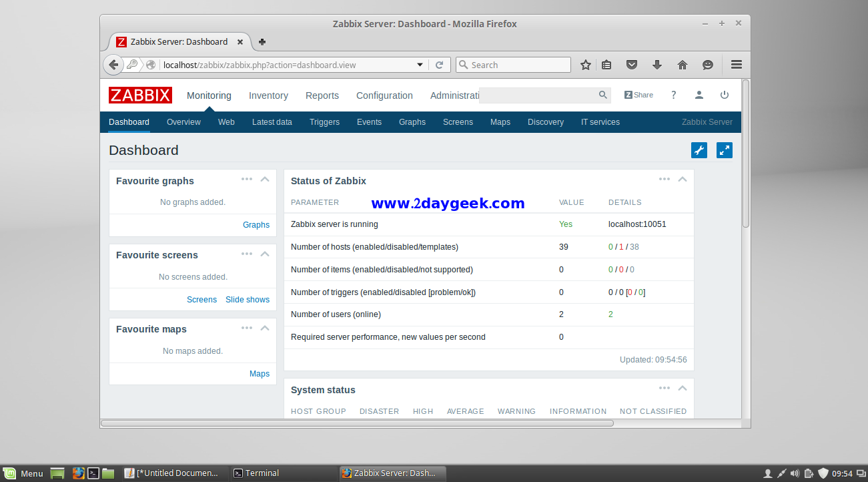The width and height of the screenshot is (868, 482).
Task: Go to Latest data submenu
Action: pyautogui.click(x=272, y=122)
